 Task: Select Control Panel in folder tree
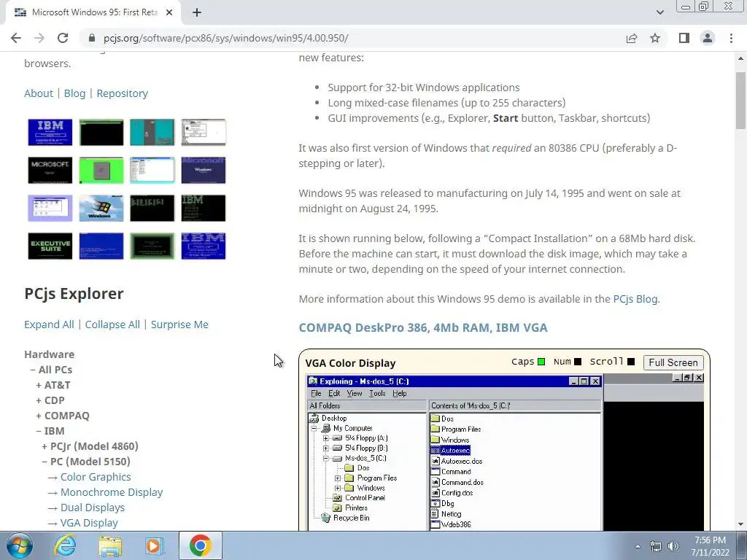click(365, 497)
